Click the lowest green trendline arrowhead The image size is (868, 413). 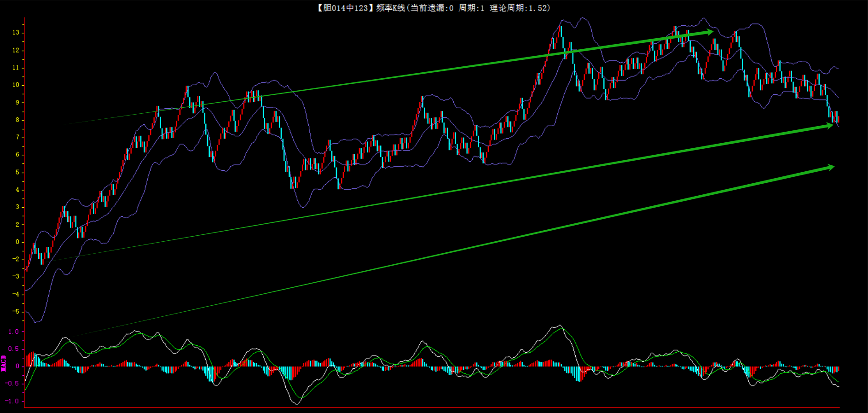coord(830,168)
